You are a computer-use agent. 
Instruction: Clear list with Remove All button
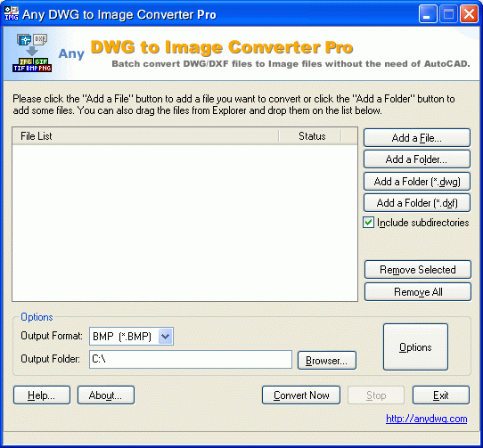pos(418,291)
